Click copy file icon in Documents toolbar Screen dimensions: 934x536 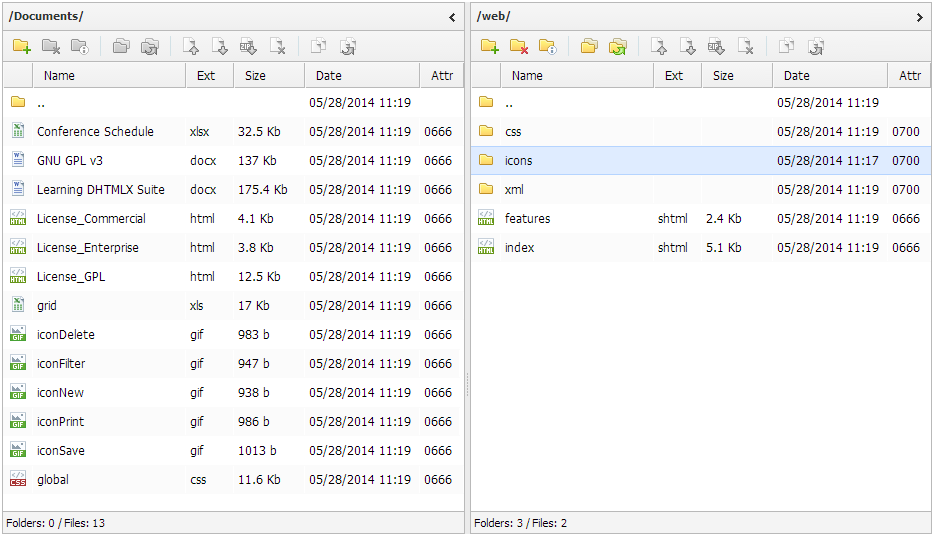point(319,46)
